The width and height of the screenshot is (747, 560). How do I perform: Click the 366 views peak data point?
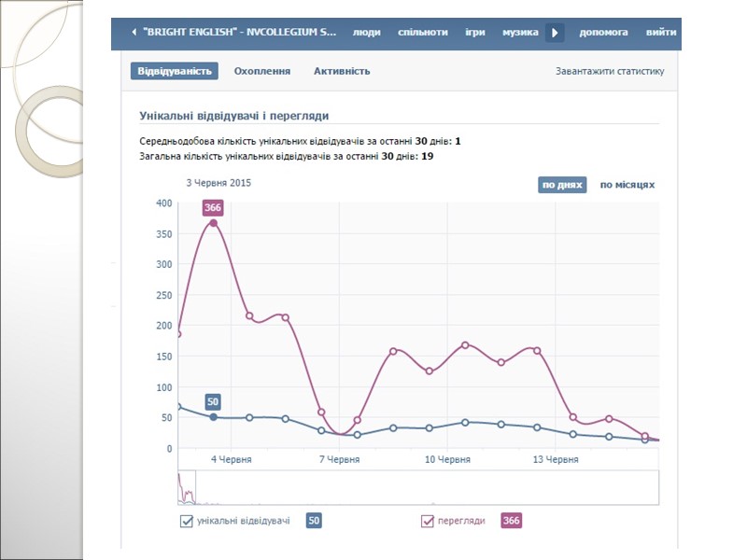tap(214, 223)
